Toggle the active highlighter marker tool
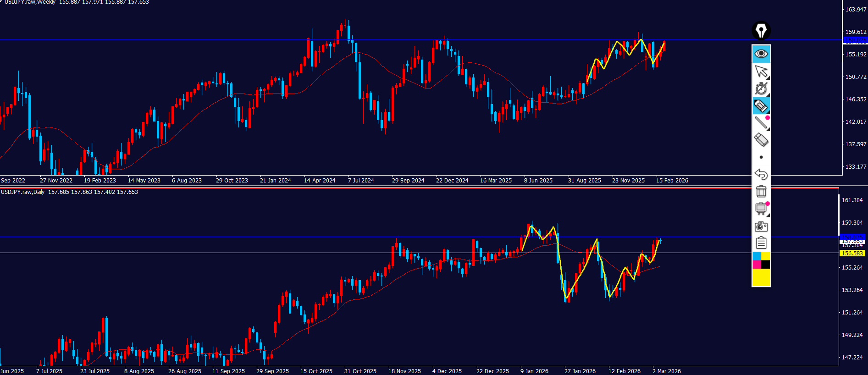Screen dimensions: 868x375 click(761, 106)
